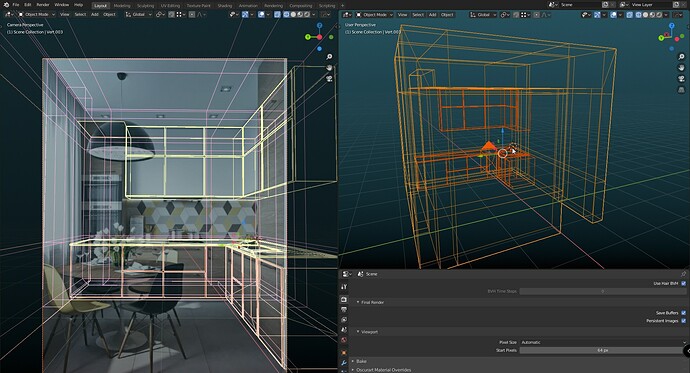Open editor type selector in left viewport
This screenshot has width=690, height=373.
pyautogui.click(x=9, y=15)
